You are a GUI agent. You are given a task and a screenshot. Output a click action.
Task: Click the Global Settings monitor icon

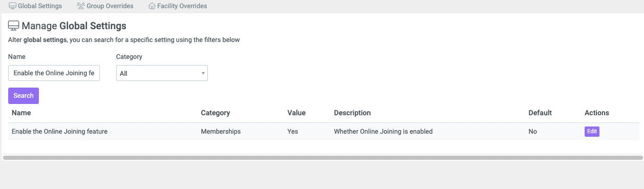[12, 6]
